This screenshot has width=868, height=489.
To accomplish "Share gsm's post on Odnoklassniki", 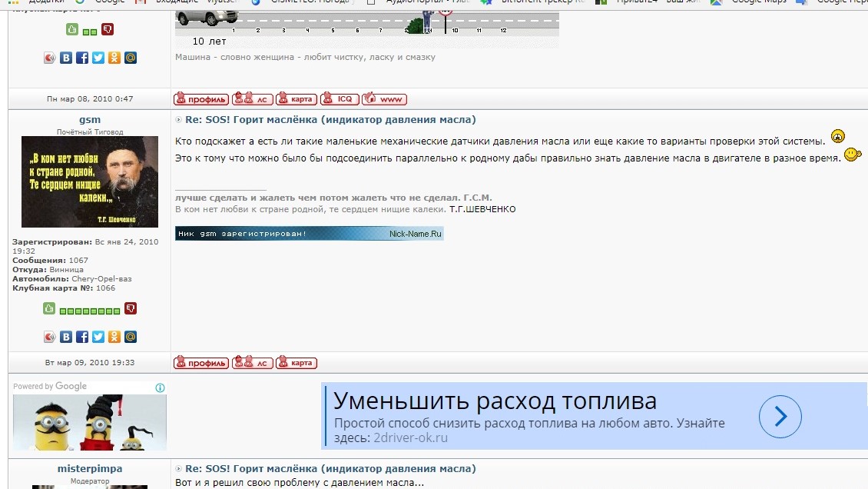I will tap(114, 337).
